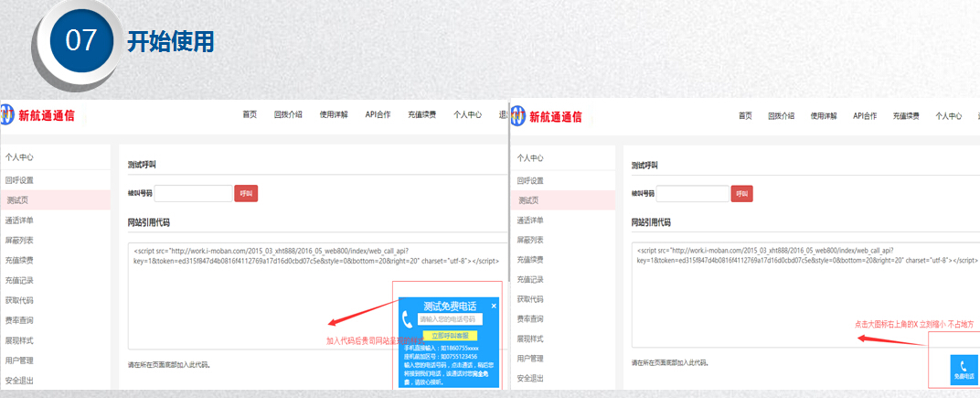Image resolution: width=980 pixels, height=398 pixels.
Task: Close the 测试免费电话 popup with X
Action: click(x=494, y=306)
